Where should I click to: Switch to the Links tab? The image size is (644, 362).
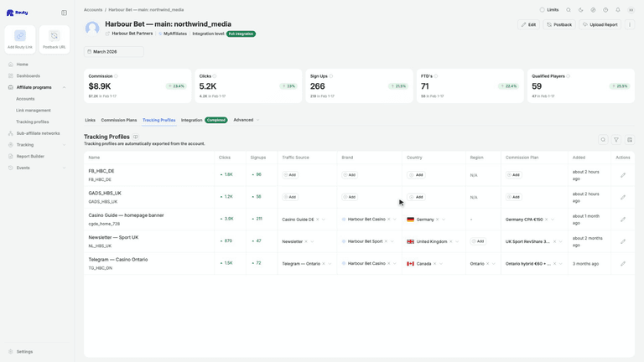(x=90, y=121)
